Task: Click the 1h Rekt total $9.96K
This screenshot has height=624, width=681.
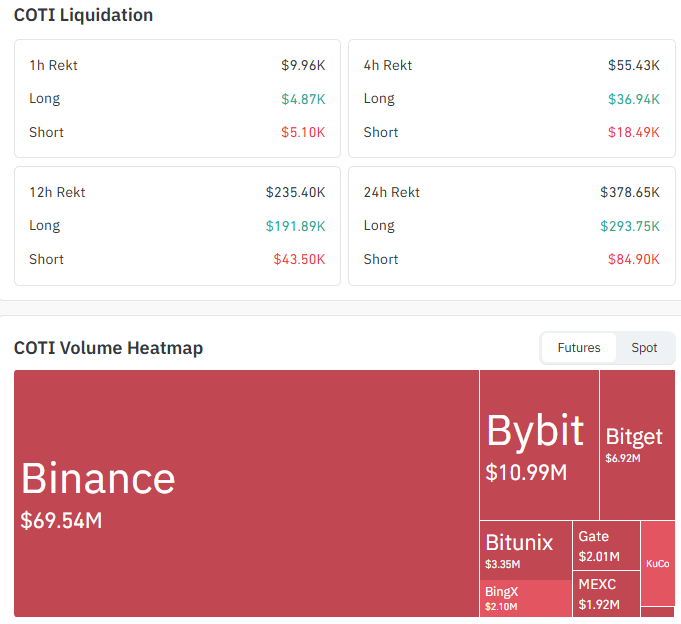Action: 303,65
